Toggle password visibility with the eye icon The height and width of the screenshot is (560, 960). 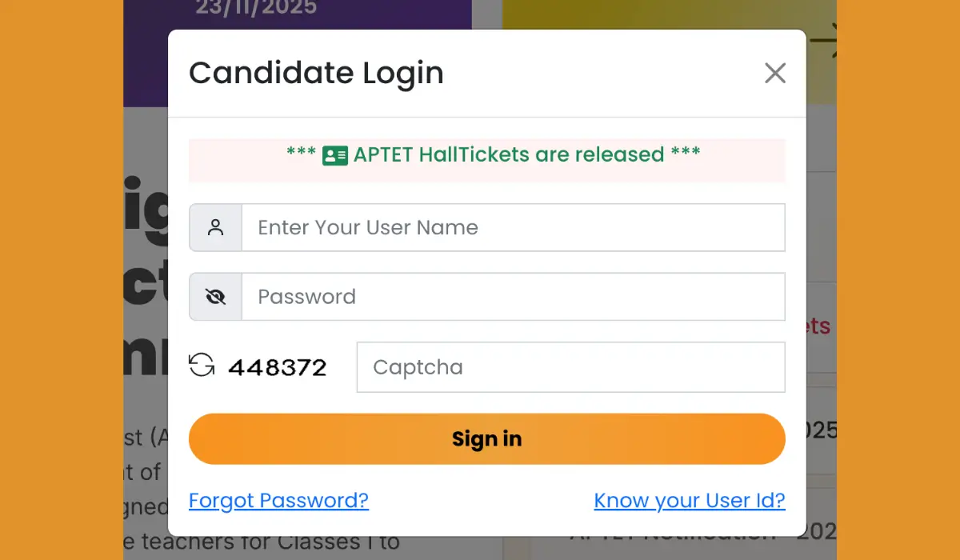point(215,297)
